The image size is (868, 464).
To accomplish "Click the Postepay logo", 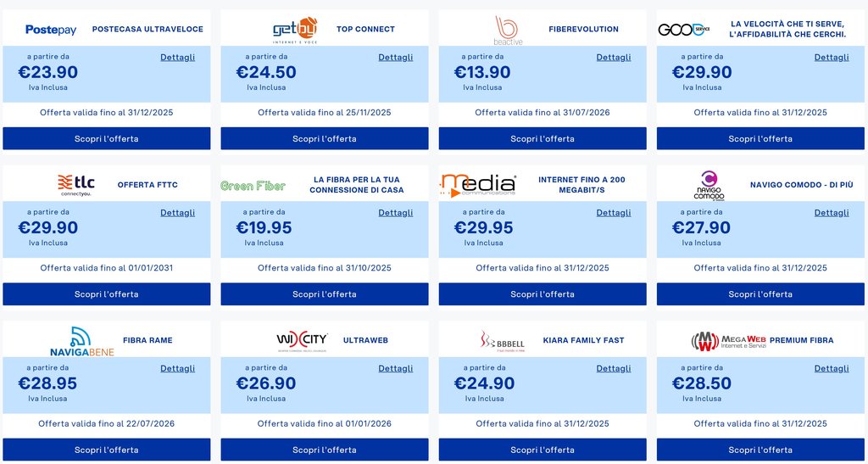I will [x=51, y=30].
